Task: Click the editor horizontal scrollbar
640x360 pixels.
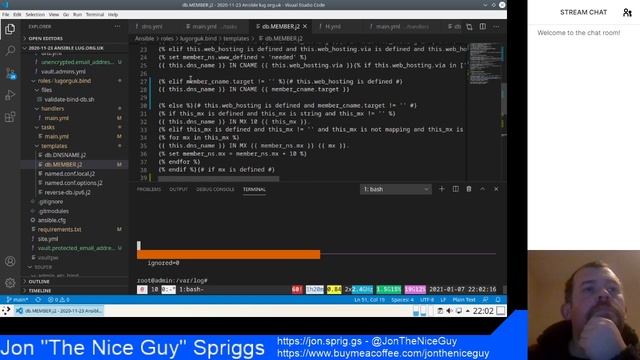Action: [218, 179]
